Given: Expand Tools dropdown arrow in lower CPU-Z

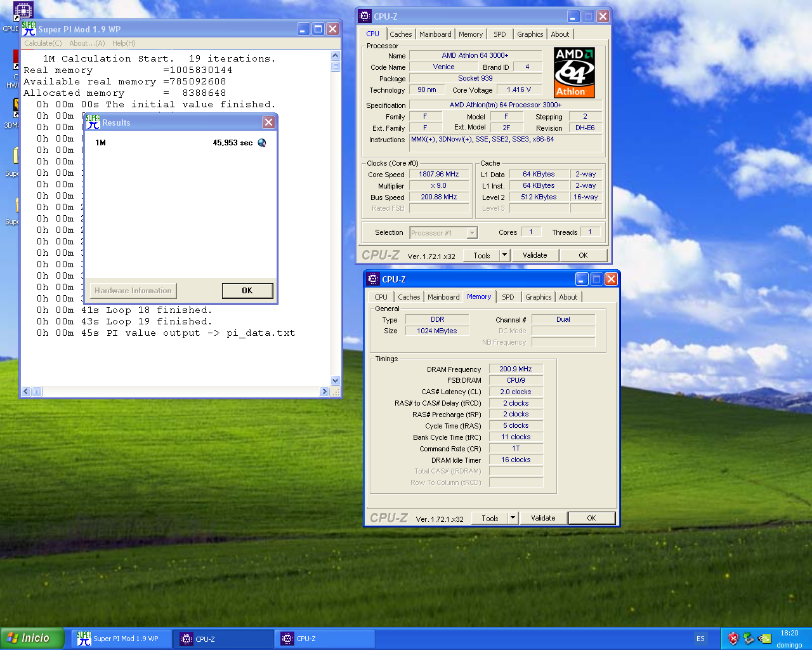Looking at the screenshot, I should tap(513, 518).
